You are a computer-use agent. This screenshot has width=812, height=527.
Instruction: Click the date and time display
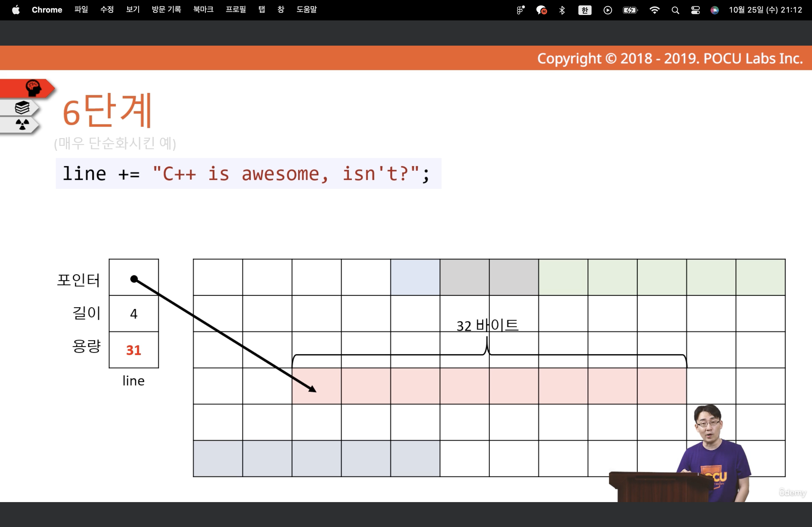coord(765,10)
